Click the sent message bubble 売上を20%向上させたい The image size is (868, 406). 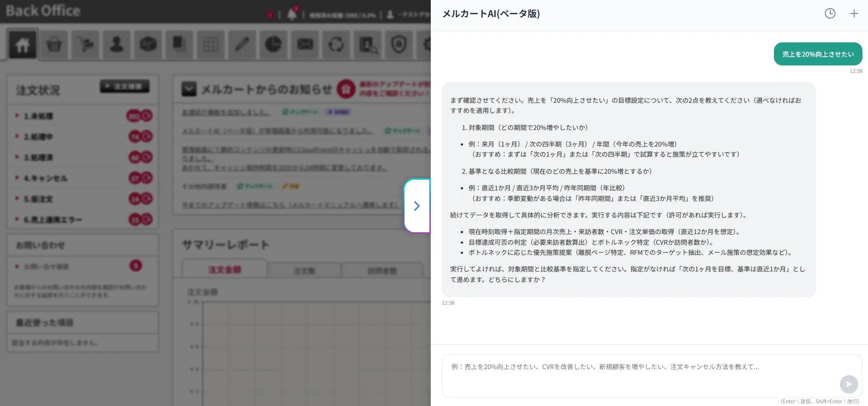pyautogui.click(x=818, y=54)
